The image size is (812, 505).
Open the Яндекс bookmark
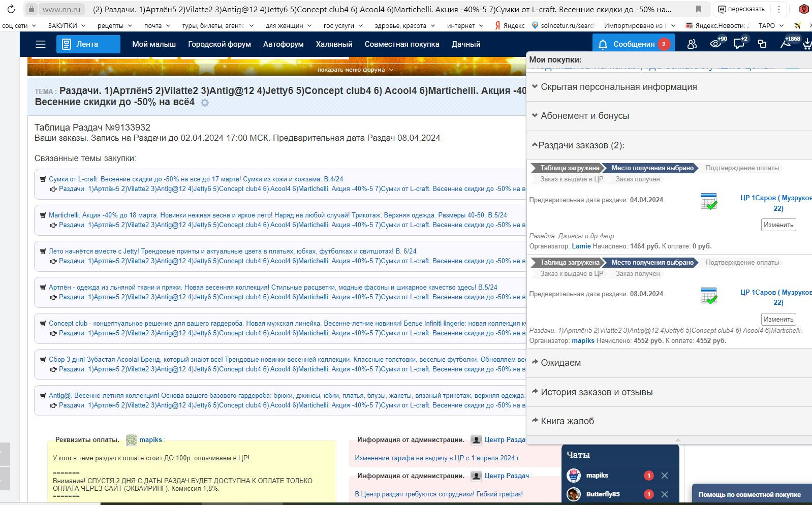point(510,25)
